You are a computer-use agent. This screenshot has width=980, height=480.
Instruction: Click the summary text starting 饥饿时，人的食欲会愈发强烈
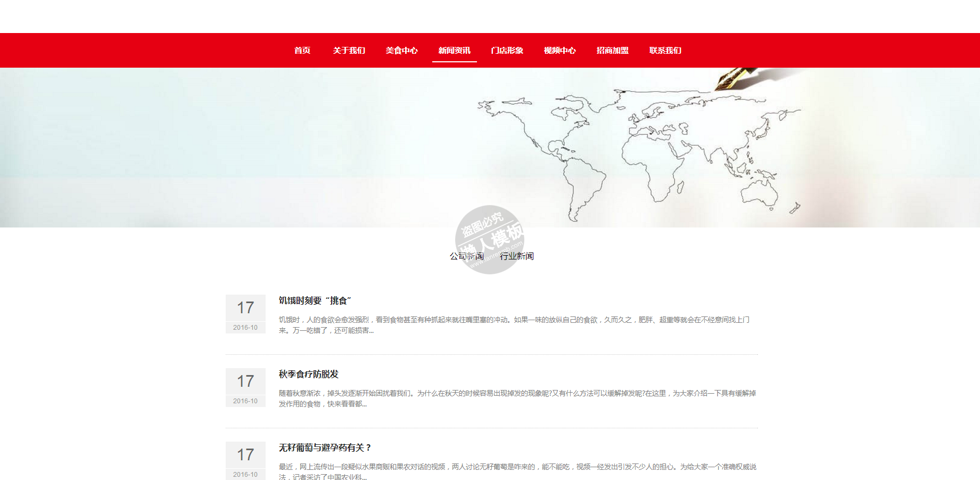[x=514, y=325]
